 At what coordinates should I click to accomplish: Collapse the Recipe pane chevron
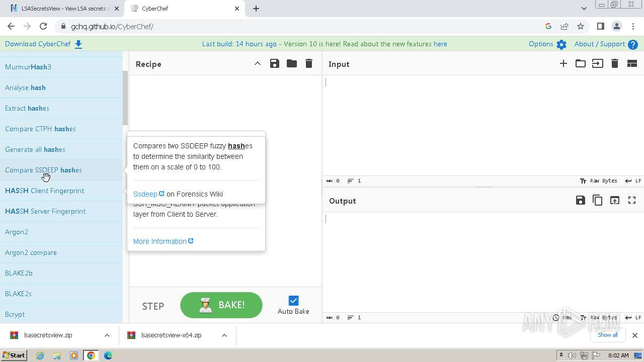pyautogui.click(x=257, y=63)
